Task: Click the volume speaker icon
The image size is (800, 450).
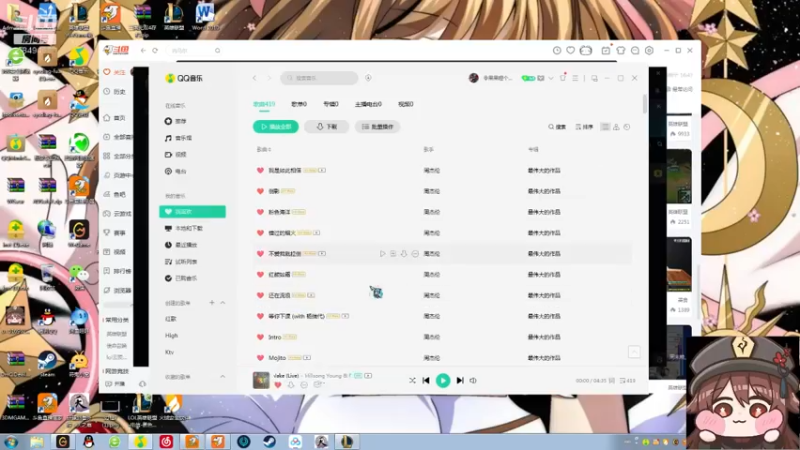Action: [473, 381]
